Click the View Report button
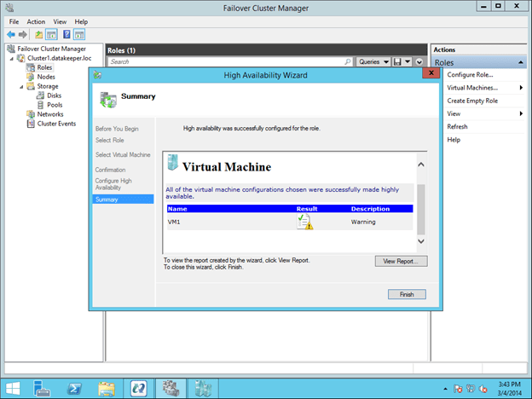This screenshot has height=399, width=532. click(401, 261)
